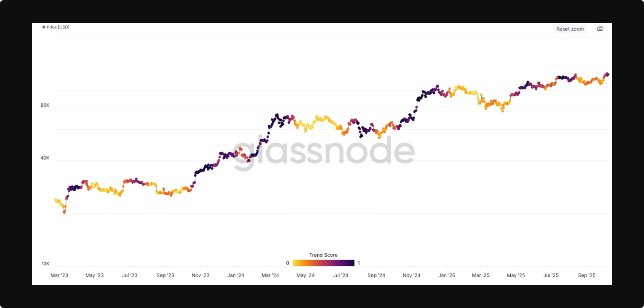Click the gray dot beside Price [USD]
644x308 pixels.
44,27
